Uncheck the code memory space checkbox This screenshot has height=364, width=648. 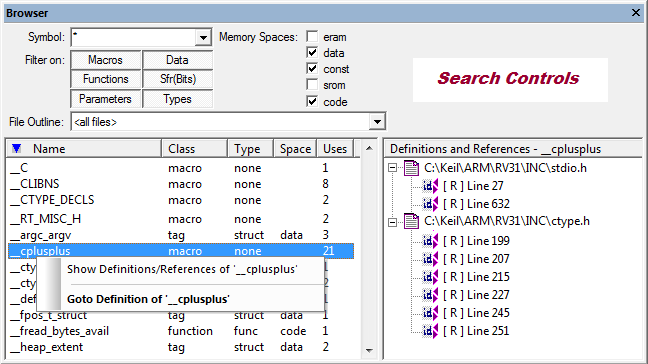click(x=312, y=102)
